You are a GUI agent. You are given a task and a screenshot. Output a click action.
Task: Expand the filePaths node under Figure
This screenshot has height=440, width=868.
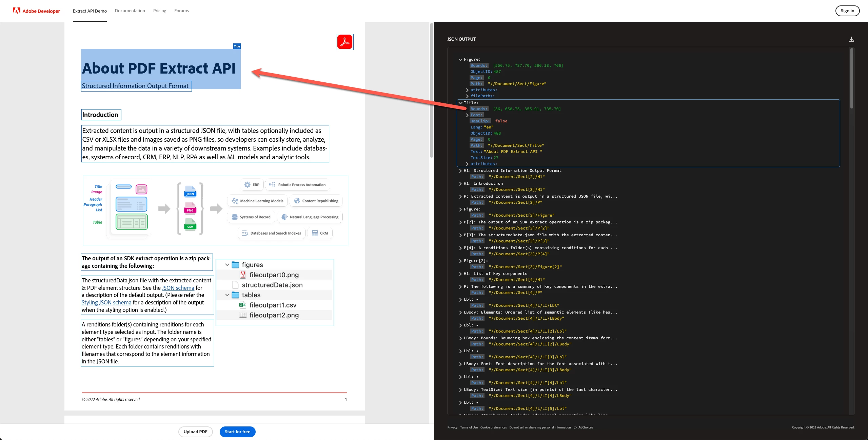[x=467, y=96]
